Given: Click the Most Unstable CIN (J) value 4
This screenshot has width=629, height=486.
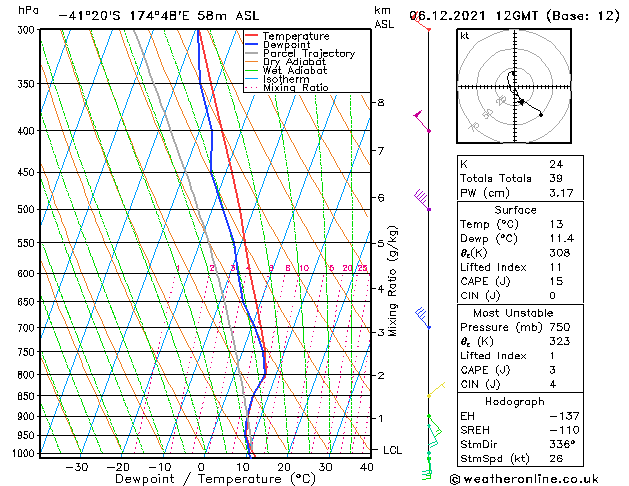Looking at the screenshot, I should (552, 385).
